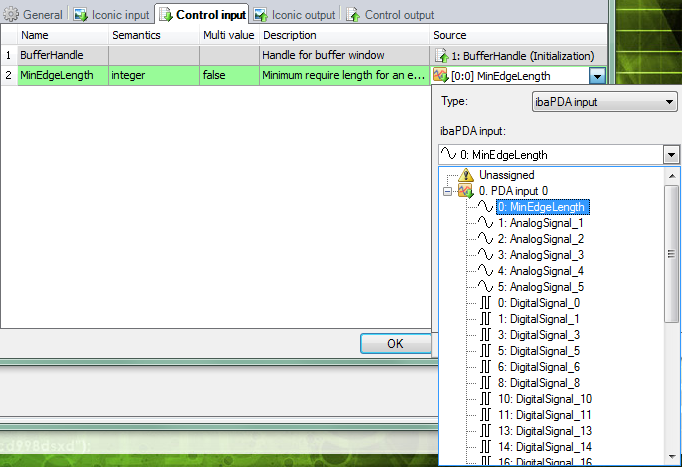Select 0. PDA input 0 node
Viewport: 682px width, 467px height.
[x=513, y=190]
